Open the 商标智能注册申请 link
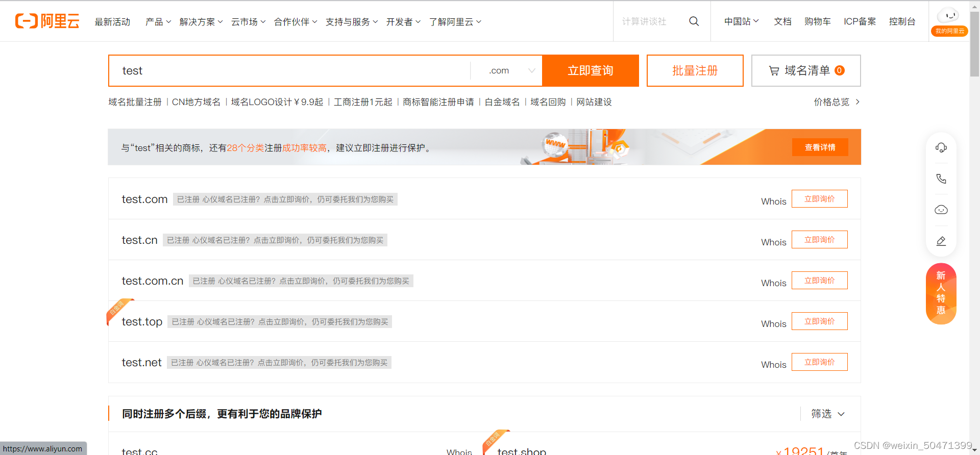Image resolution: width=980 pixels, height=455 pixels. [438, 102]
